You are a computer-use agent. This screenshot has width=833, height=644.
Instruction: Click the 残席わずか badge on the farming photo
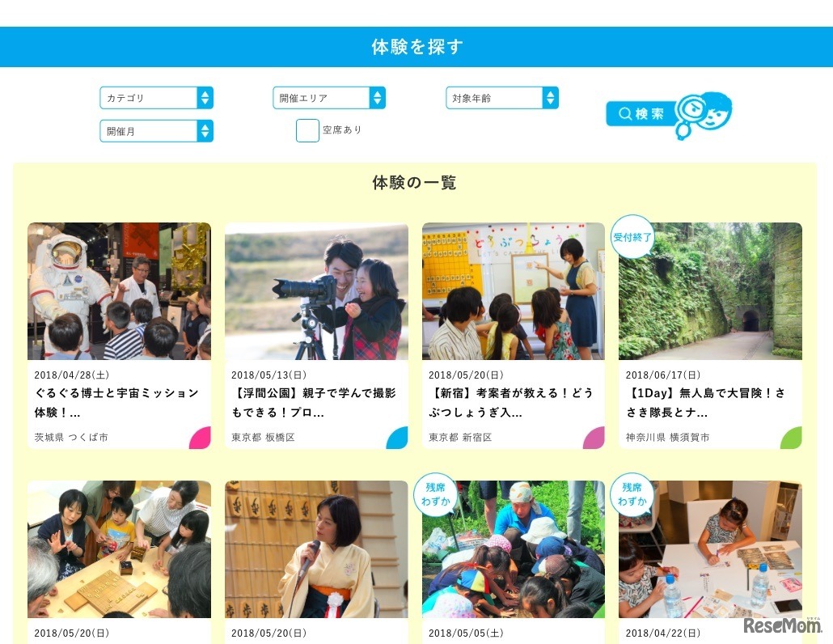[x=436, y=494]
